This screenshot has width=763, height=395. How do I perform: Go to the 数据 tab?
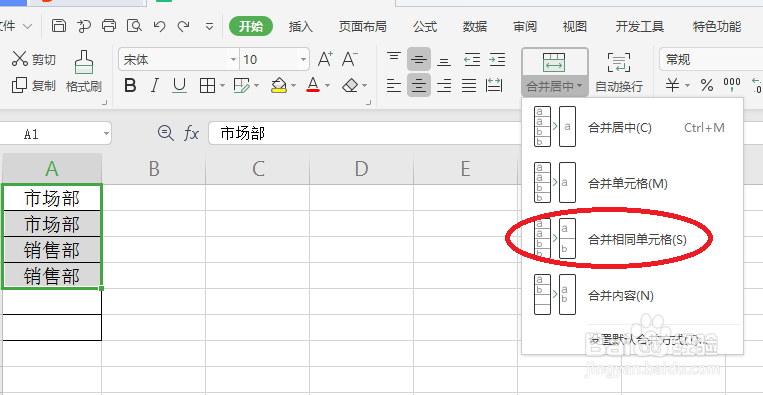point(475,26)
